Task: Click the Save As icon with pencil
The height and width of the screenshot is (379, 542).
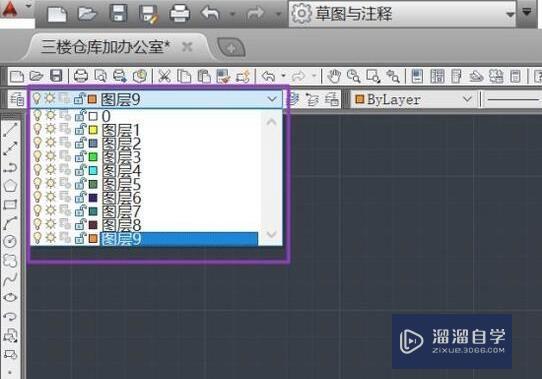Action: point(149,14)
